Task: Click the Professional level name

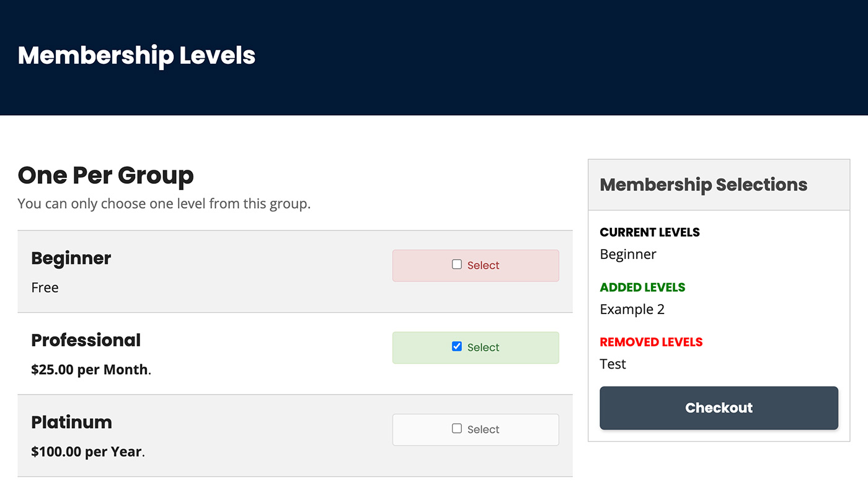Action: (x=86, y=340)
